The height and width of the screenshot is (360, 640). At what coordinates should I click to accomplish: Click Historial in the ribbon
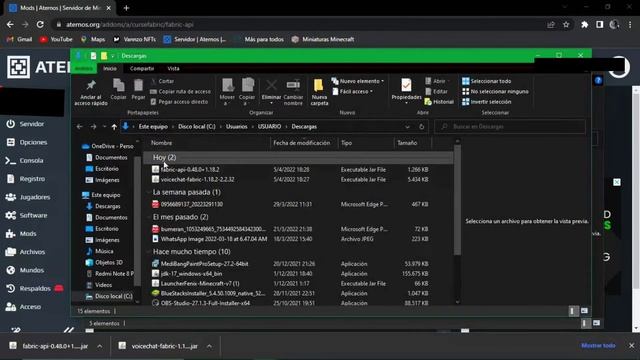439,102
